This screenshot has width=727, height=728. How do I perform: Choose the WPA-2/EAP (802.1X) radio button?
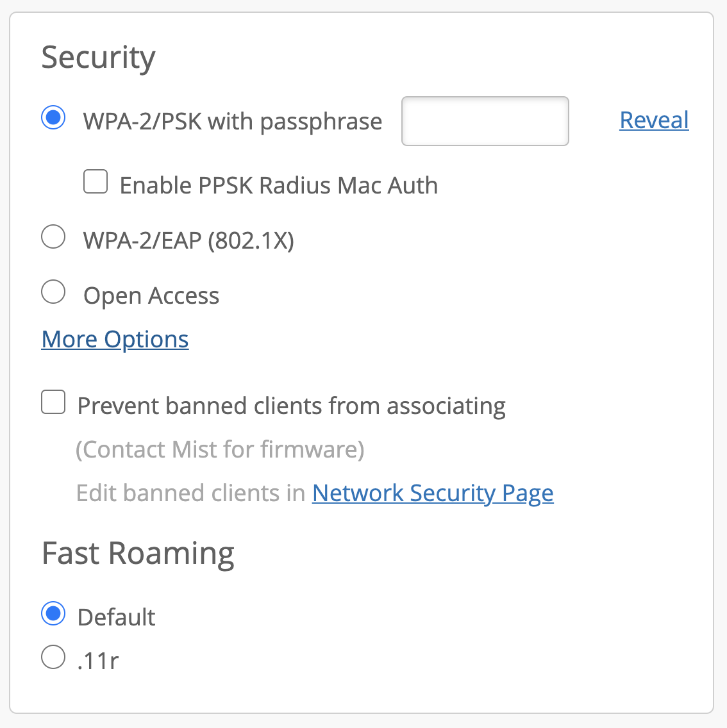53,236
